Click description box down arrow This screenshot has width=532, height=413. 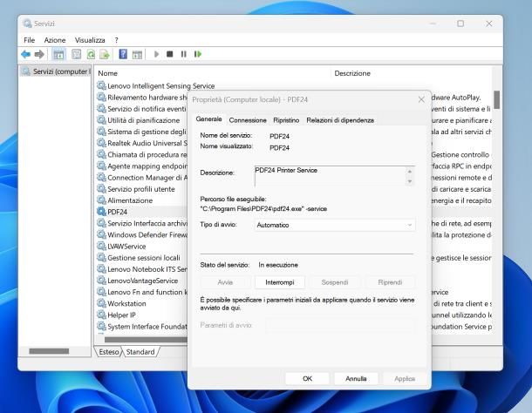(410, 181)
